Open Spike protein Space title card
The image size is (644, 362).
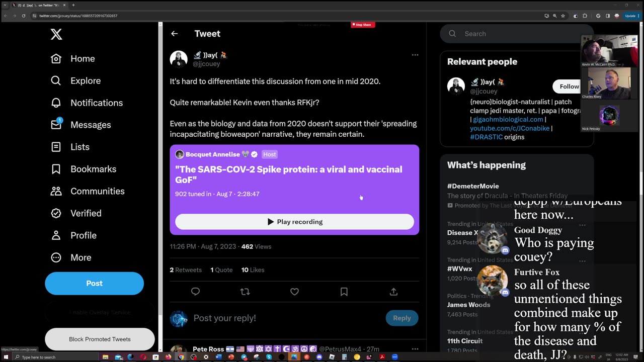[x=289, y=174]
